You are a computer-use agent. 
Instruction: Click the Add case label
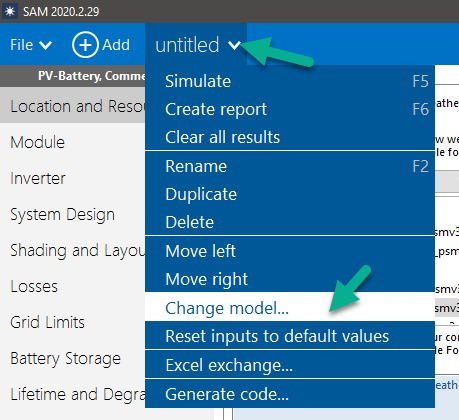(116, 45)
